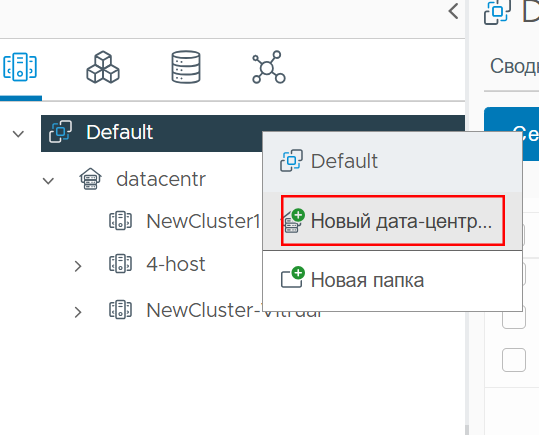Image resolution: width=539 pixels, height=435 pixels.
Task: Choose Новая папка from the context menu
Action: coord(393,280)
